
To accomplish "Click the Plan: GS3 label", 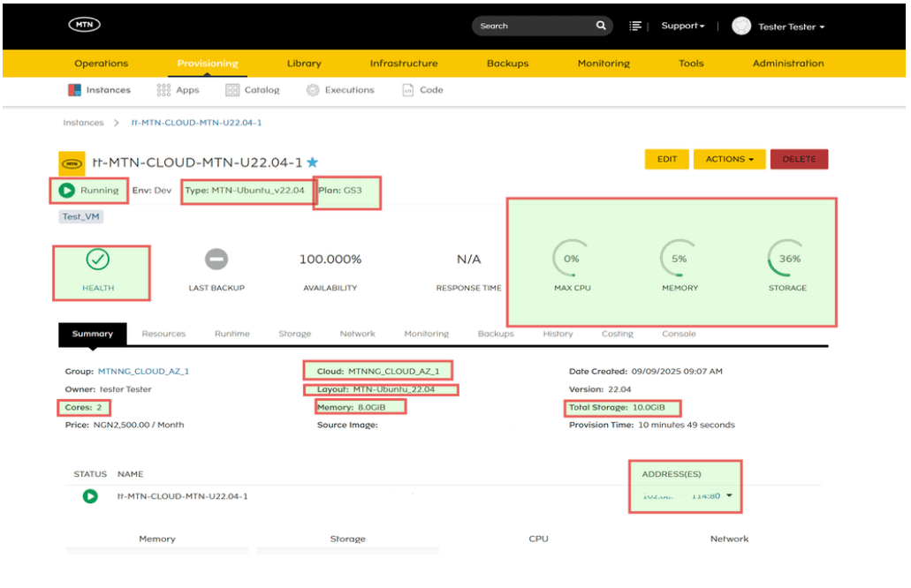I will pos(340,191).
